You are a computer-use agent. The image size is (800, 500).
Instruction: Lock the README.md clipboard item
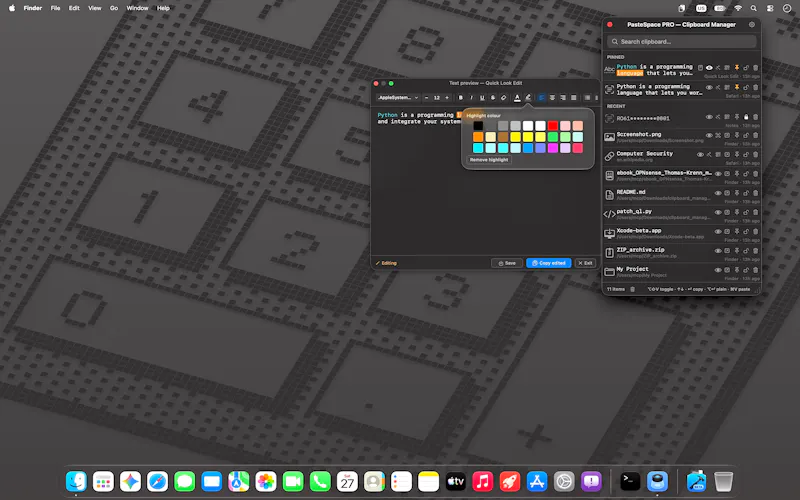[746, 193]
